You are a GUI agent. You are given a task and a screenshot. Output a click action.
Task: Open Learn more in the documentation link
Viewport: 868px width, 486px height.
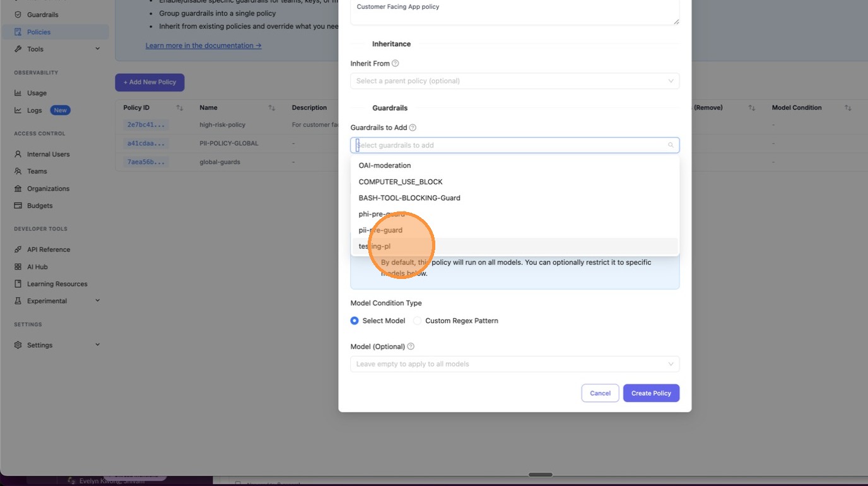coord(203,45)
